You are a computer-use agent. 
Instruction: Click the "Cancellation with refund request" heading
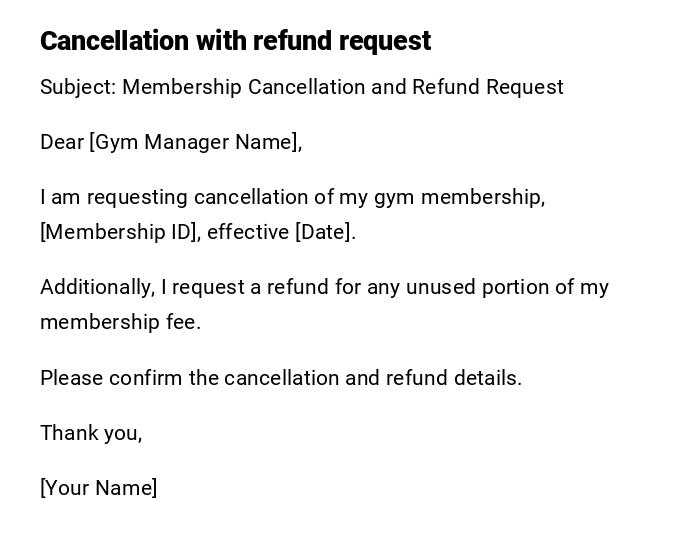tap(235, 41)
